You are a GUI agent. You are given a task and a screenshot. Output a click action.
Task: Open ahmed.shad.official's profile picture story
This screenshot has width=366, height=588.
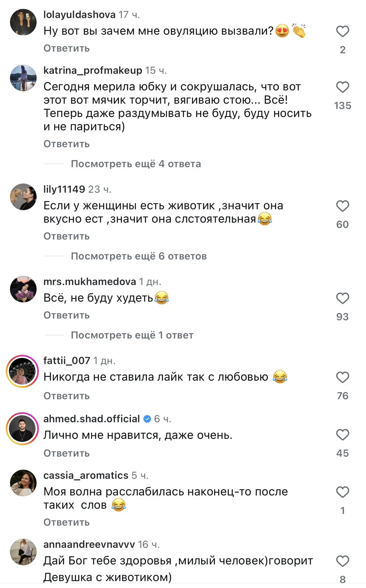coord(22,428)
